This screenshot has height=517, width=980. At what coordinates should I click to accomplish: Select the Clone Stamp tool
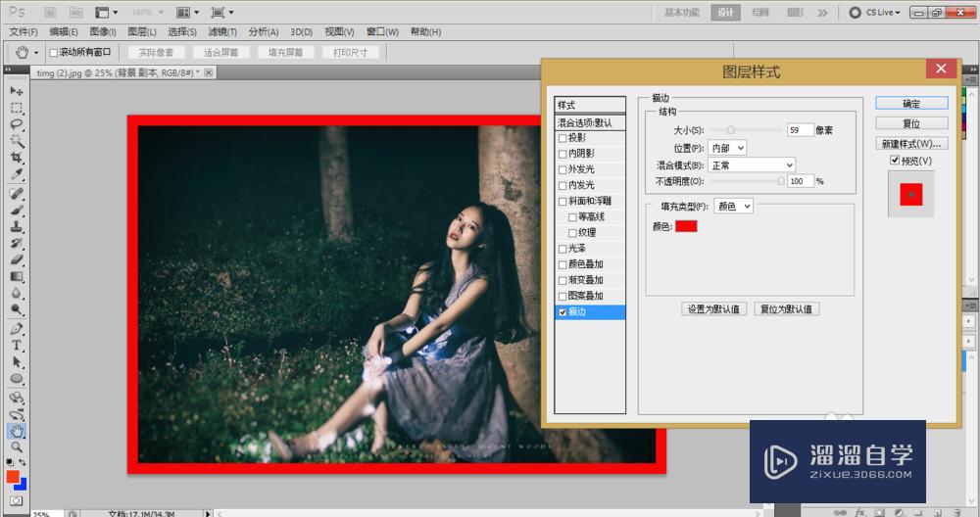point(17,226)
